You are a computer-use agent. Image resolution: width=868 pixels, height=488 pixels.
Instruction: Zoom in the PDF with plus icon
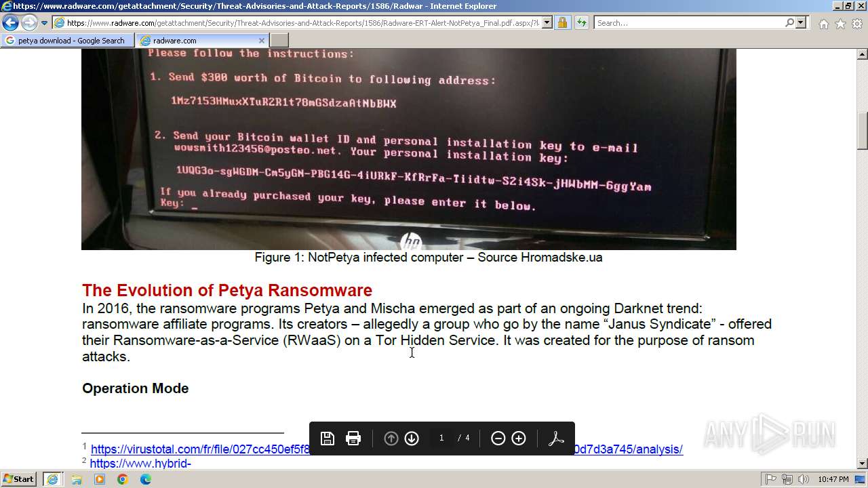[519, 439]
